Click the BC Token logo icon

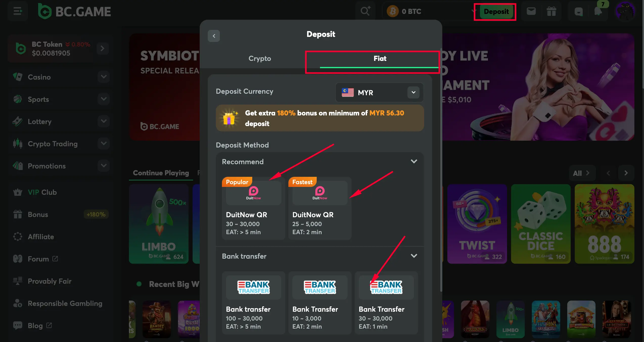click(21, 48)
